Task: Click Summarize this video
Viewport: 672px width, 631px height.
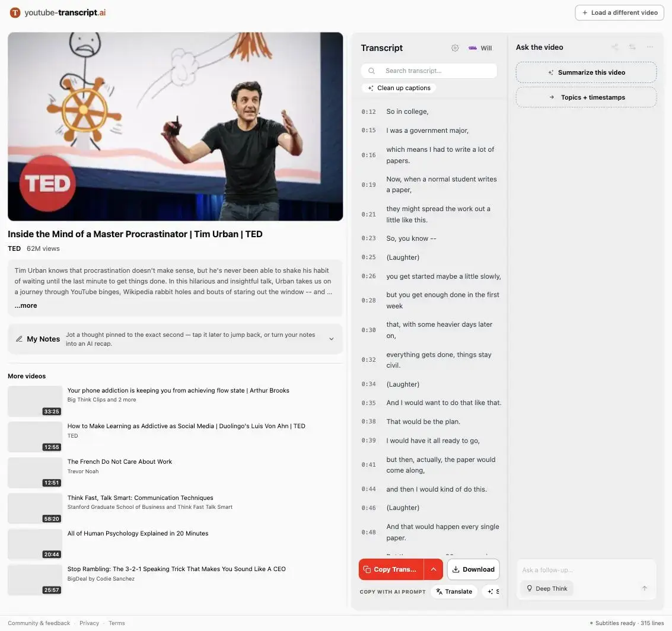Action: [x=586, y=72]
